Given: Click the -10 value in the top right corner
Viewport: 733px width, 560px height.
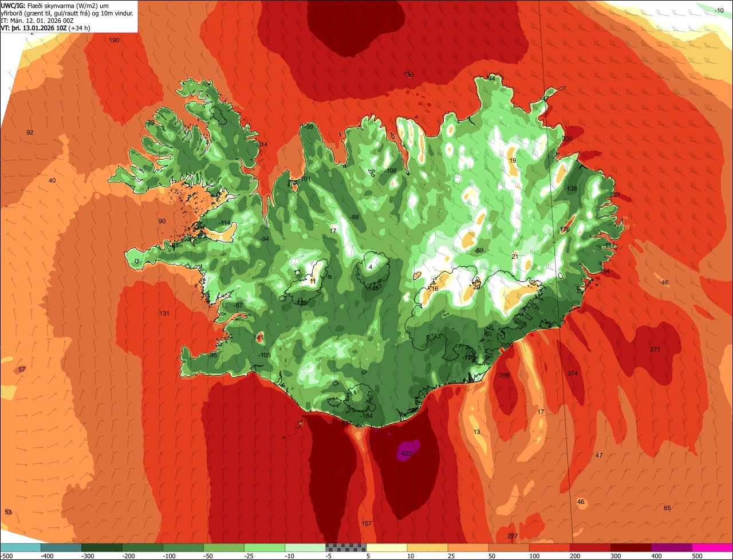Looking at the screenshot, I should [x=719, y=10].
